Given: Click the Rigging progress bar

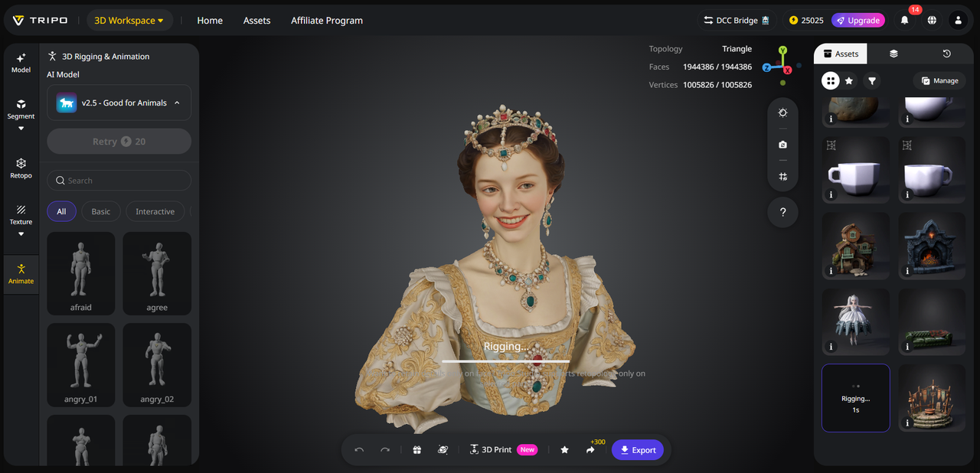Looking at the screenshot, I should pyautogui.click(x=506, y=360).
